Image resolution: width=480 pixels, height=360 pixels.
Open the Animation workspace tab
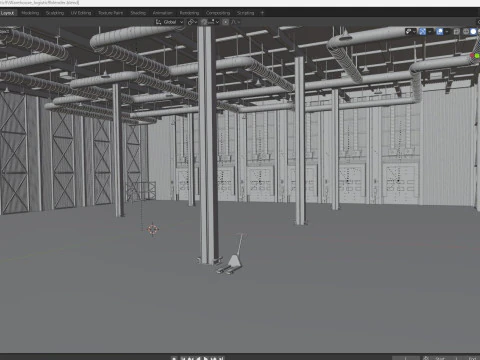click(x=163, y=13)
